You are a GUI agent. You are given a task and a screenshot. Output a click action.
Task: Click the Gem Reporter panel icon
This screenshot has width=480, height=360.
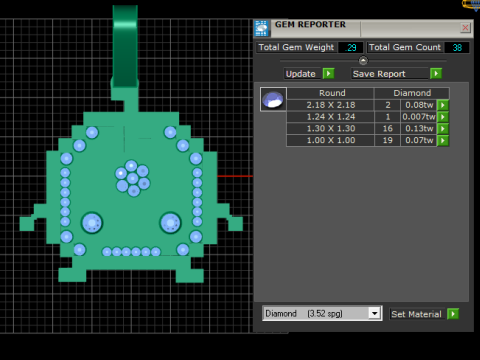(x=262, y=28)
